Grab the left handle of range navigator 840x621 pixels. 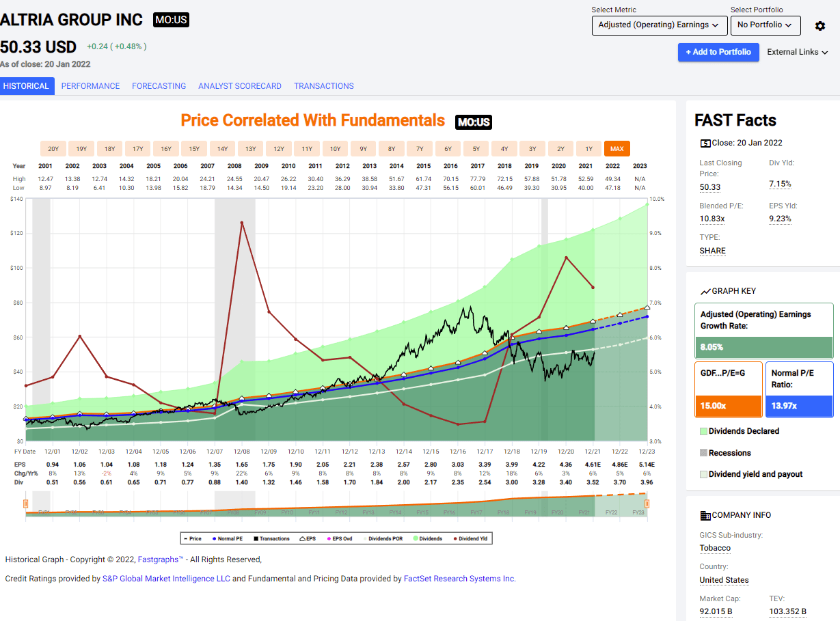(25, 505)
